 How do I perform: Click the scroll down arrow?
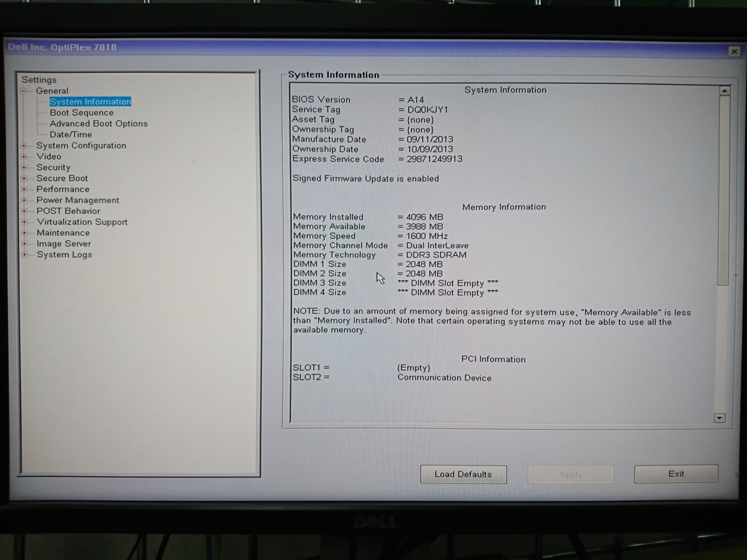click(720, 418)
